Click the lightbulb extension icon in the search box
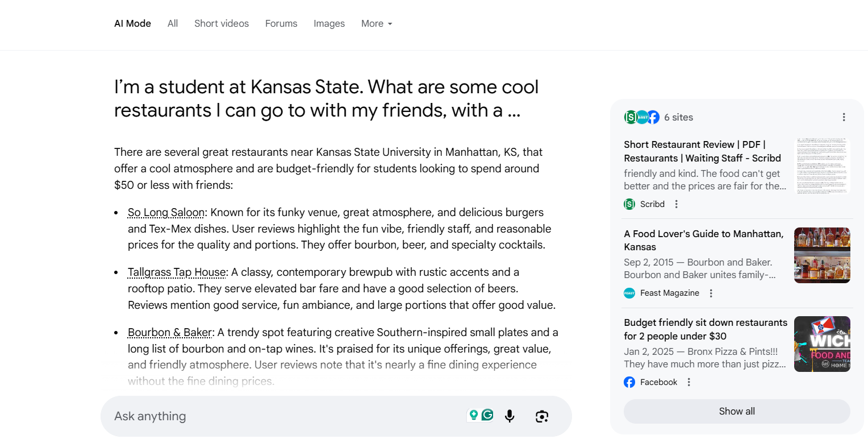 (x=473, y=415)
